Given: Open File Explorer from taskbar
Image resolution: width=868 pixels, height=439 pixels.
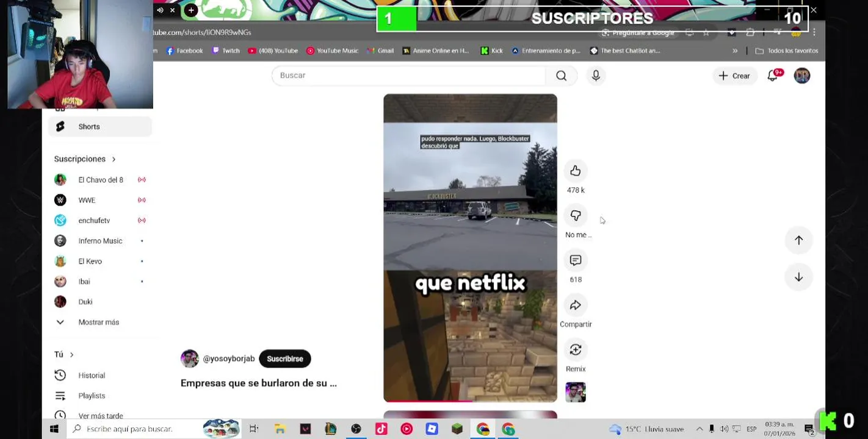Looking at the screenshot, I should coord(280,429).
